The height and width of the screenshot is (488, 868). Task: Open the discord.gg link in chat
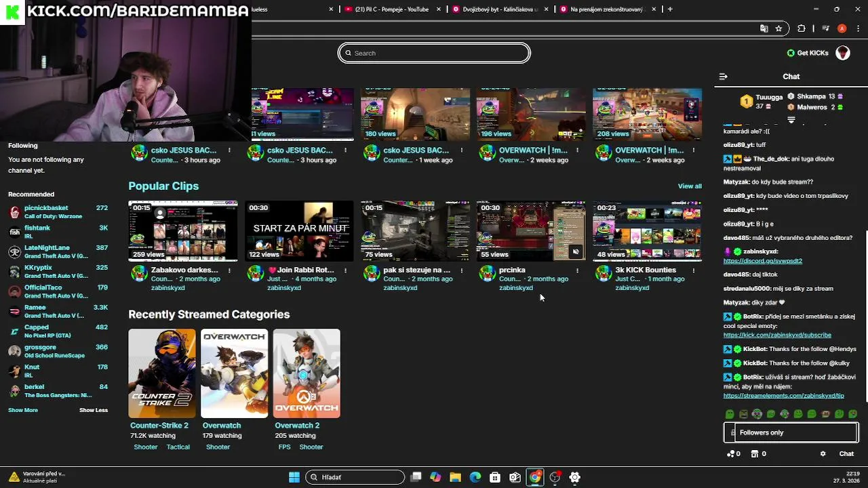pyautogui.click(x=762, y=261)
